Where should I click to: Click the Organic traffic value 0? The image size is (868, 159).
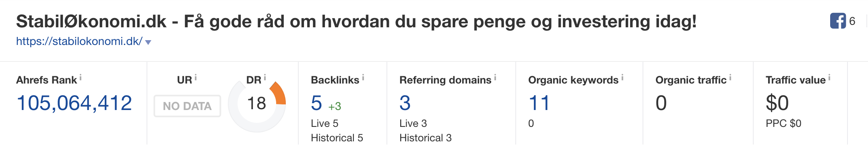point(661,103)
